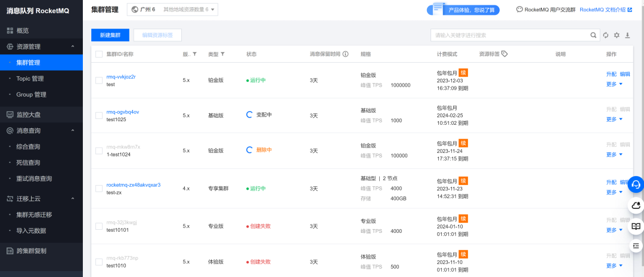This screenshot has width=644, height=277.
Task: Collapse the 消息查询 sidebar section
Action: [x=73, y=131]
